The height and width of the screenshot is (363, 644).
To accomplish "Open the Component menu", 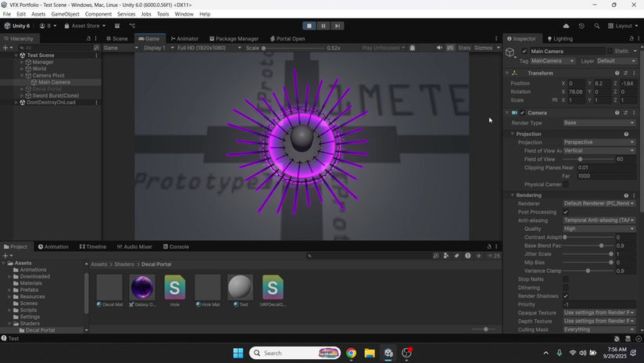I will coord(98,14).
